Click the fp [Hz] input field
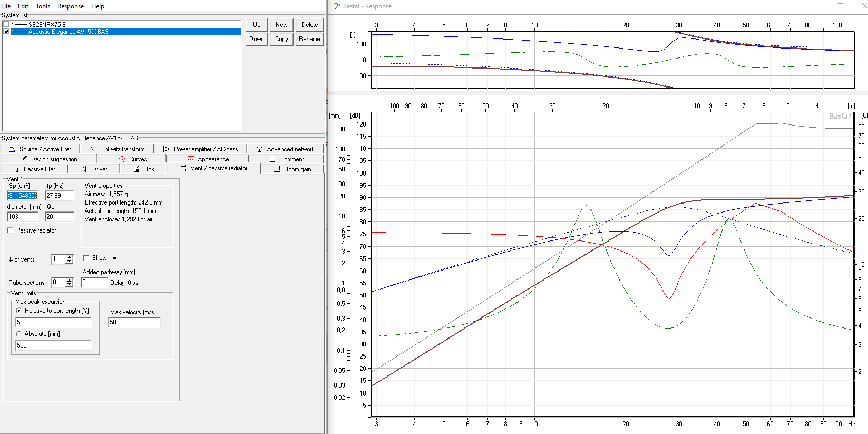Viewport: 868px width, 434px height. tap(60, 196)
